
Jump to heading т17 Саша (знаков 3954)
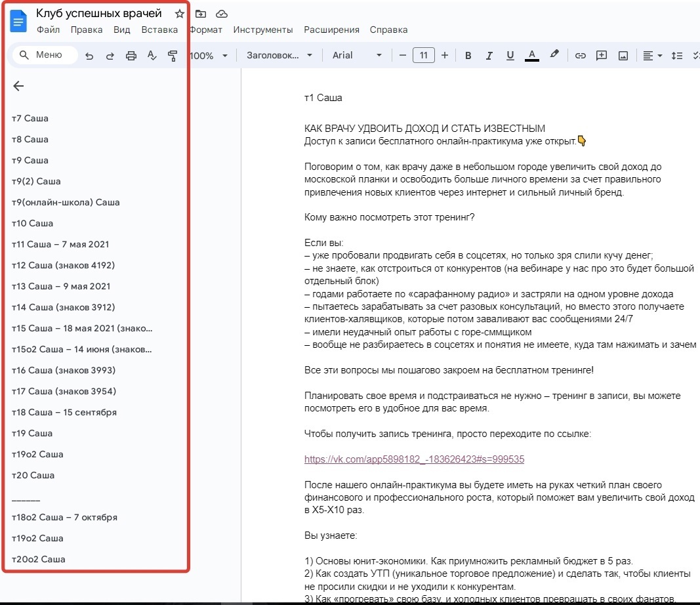(64, 391)
